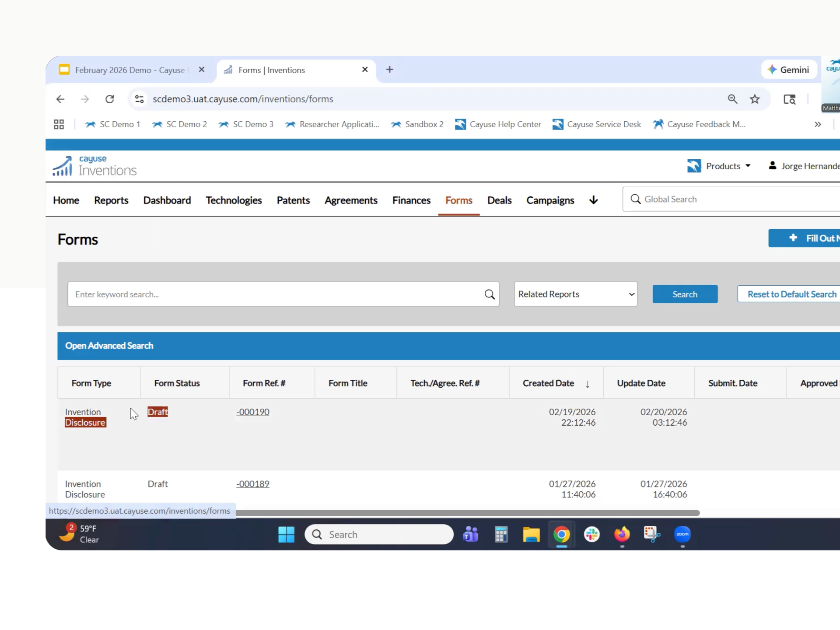Open the SC Demo 3 bookmark
The height and width of the screenshot is (630, 840).
click(246, 125)
